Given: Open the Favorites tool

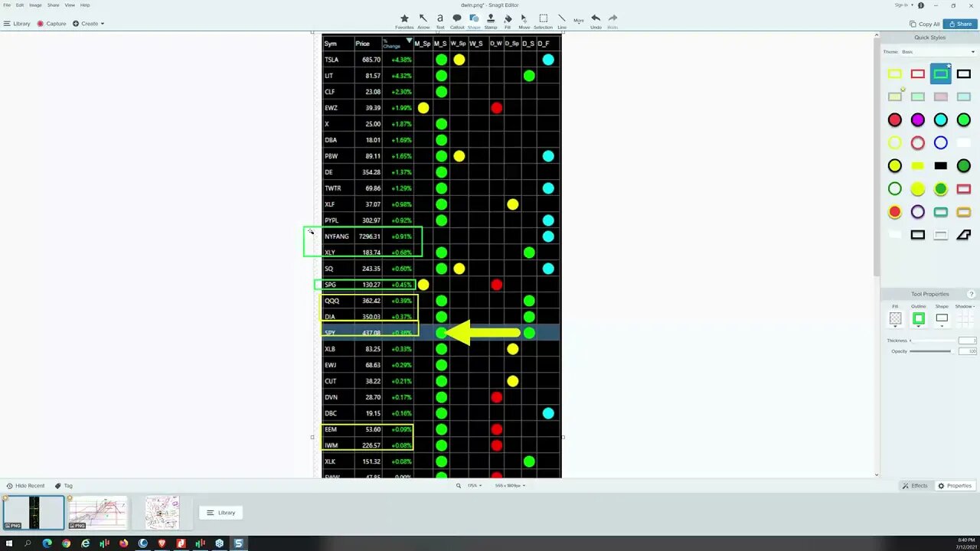Looking at the screenshot, I should [404, 21].
